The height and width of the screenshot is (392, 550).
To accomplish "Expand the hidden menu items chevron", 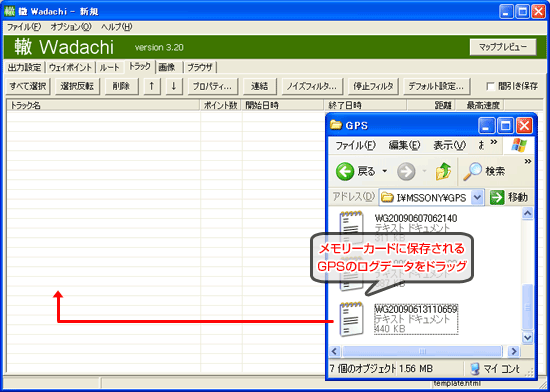I will pyautogui.click(x=494, y=142).
